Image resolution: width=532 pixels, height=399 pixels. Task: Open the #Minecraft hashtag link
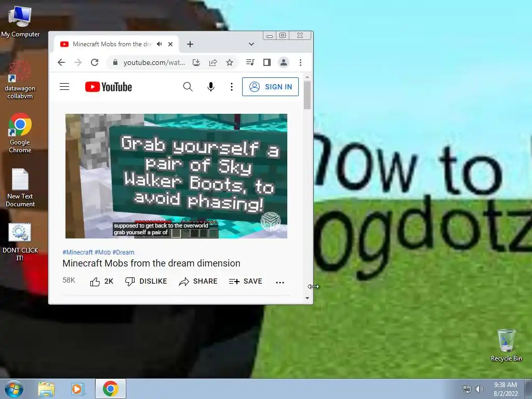(78, 252)
